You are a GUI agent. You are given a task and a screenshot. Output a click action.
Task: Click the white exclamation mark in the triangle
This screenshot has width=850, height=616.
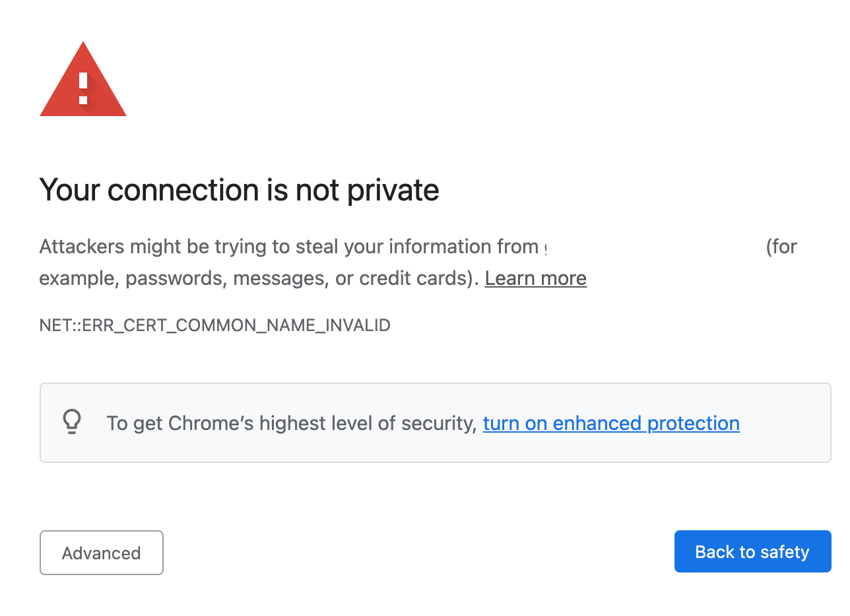(x=83, y=88)
